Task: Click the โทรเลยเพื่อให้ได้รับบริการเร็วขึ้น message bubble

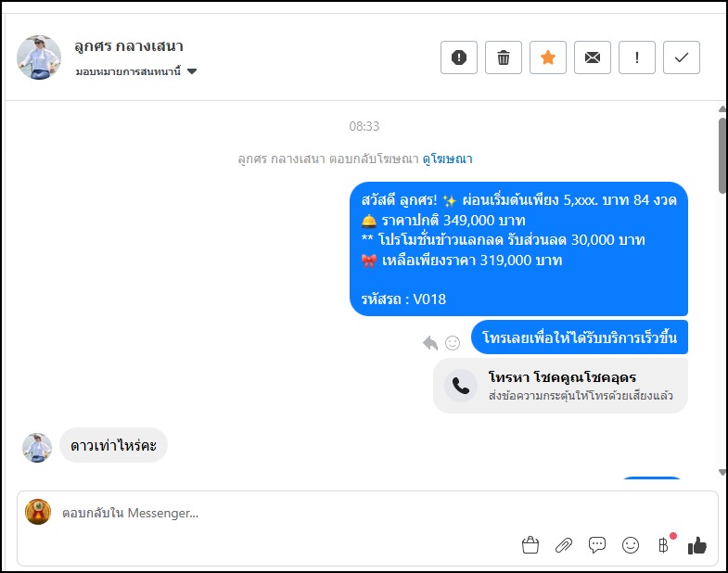Action: pos(580,337)
